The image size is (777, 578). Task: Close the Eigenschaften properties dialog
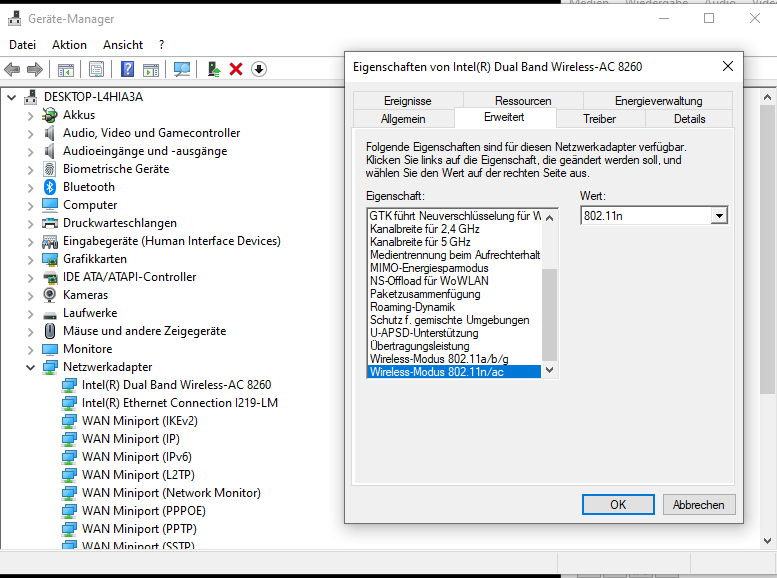tap(727, 66)
